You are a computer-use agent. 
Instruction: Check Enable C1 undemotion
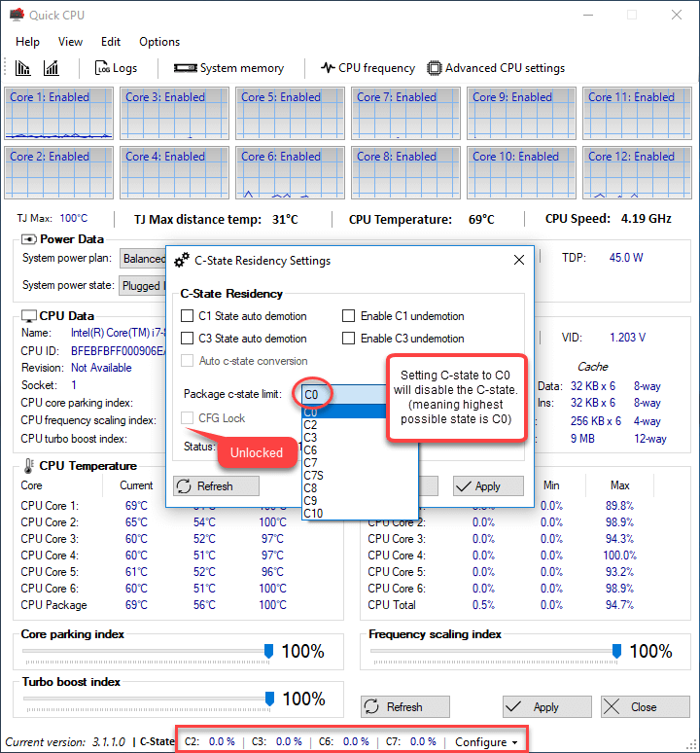coord(348,316)
